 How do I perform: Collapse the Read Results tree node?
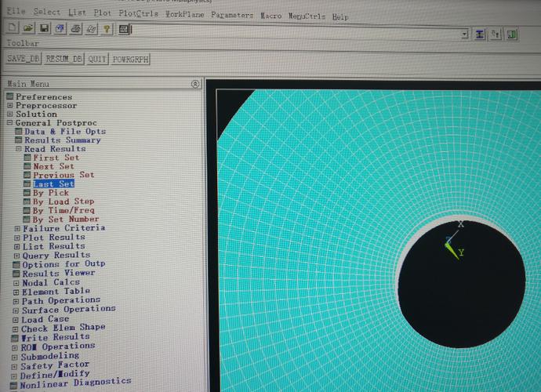18,149
